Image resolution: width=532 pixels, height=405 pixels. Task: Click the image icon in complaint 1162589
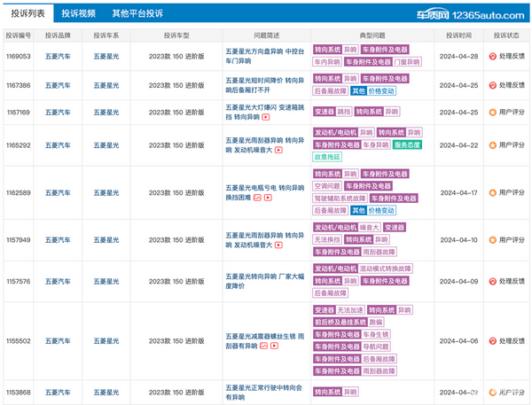(x=257, y=198)
